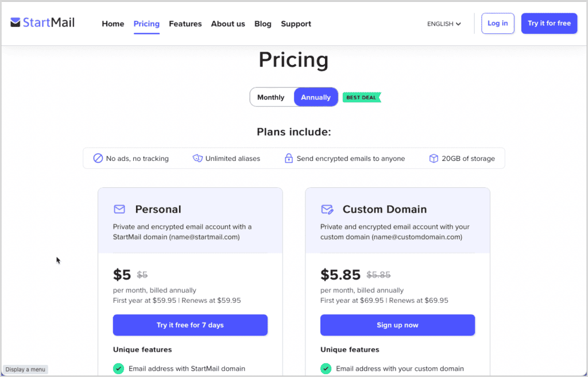Click the 20GB storage box icon

coord(434,158)
